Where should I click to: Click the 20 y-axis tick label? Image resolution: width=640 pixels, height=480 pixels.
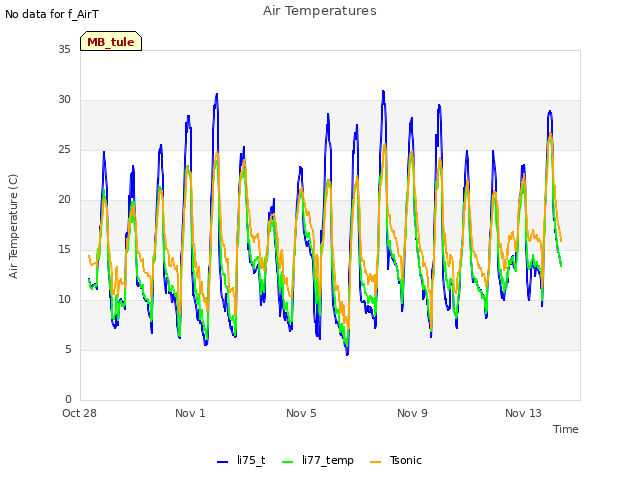[64, 200]
